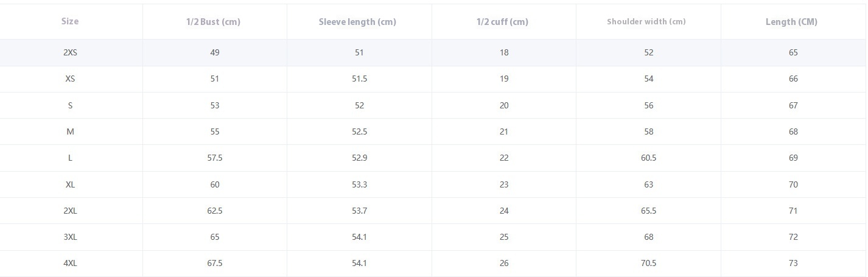The height and width of the screenshot is (277, 868).
Task: Select the 2XS size row label
Action: 70,52
